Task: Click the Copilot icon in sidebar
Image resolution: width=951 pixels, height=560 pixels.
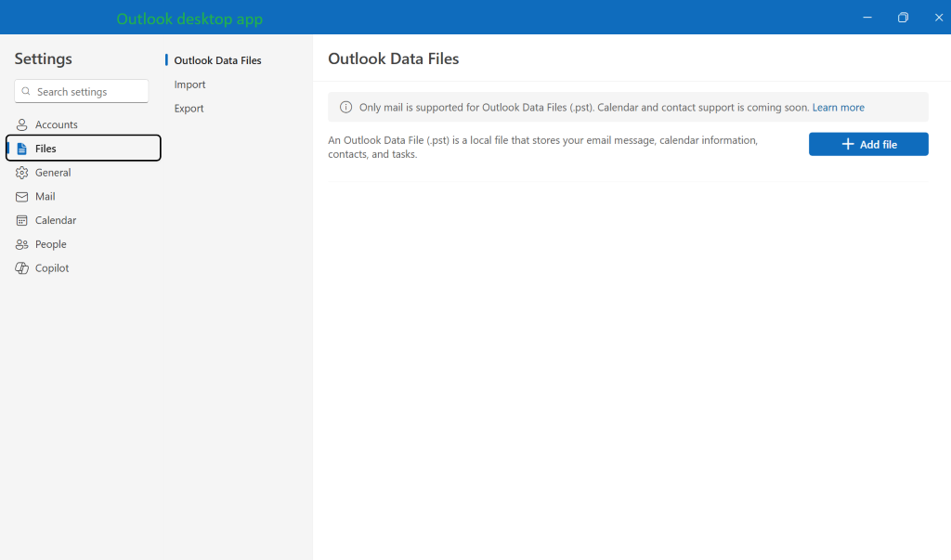Action: pyautogui.click(x=22, y=268)
